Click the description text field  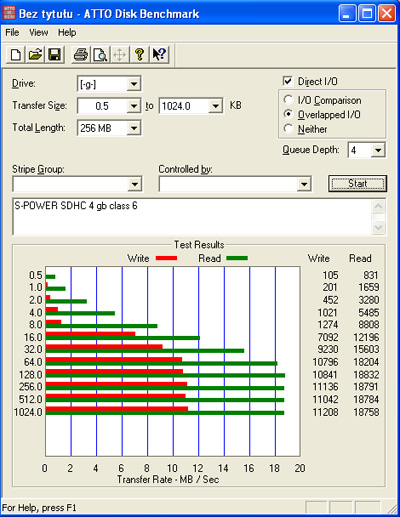pos(193,217)
